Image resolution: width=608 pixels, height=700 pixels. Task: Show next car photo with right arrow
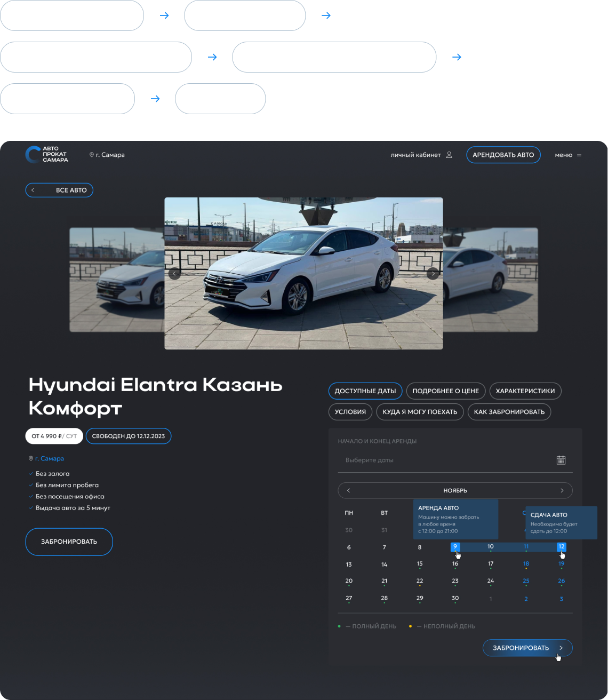click(x=433, y=274)
